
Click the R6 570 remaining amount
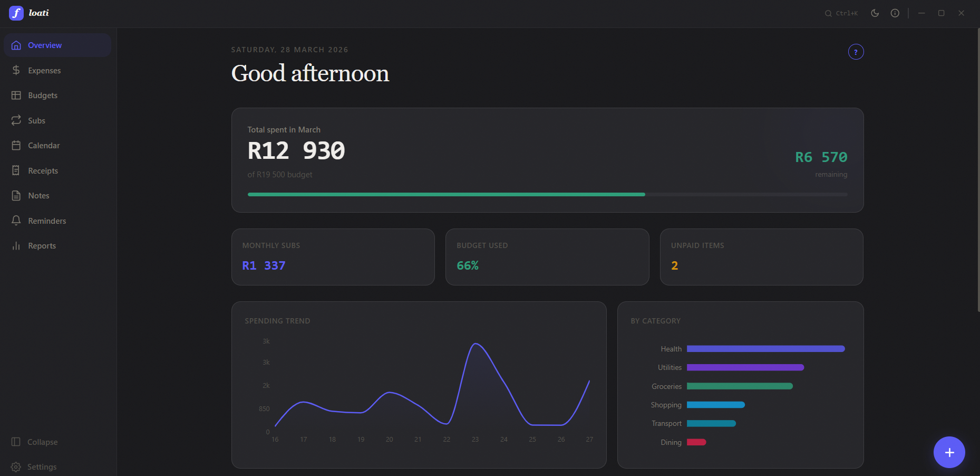click(821, 157)
